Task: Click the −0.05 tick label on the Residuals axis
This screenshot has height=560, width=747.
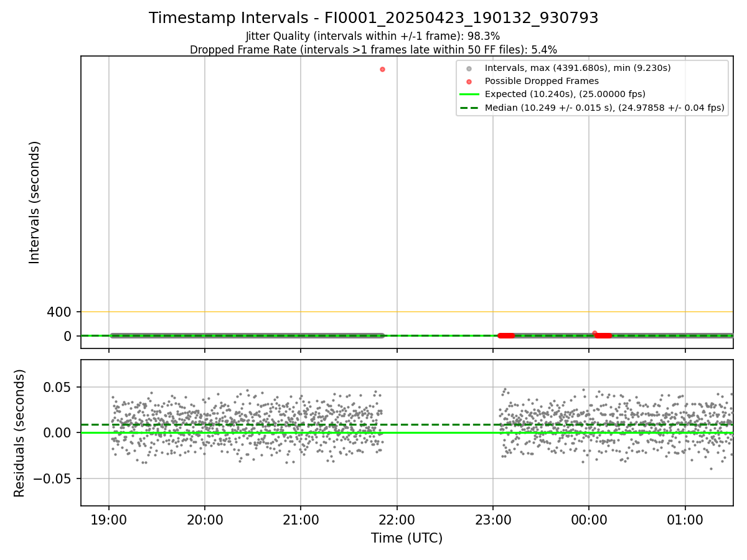Action: (54, 478)
